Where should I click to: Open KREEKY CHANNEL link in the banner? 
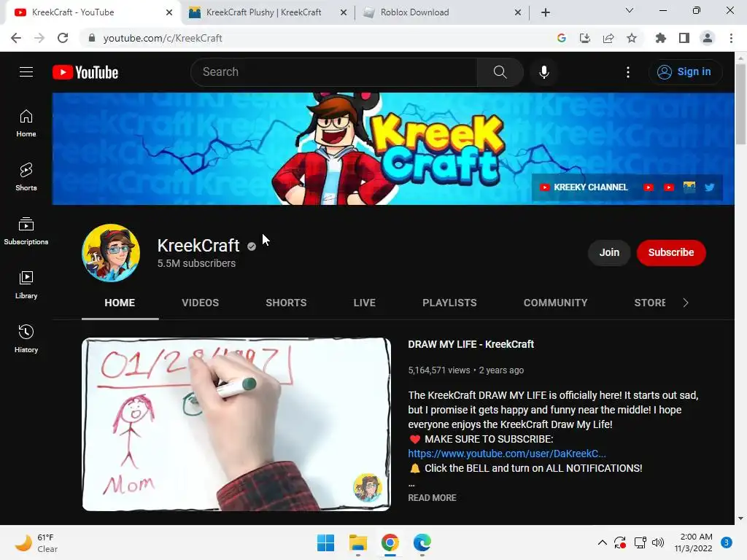(583, 187)
